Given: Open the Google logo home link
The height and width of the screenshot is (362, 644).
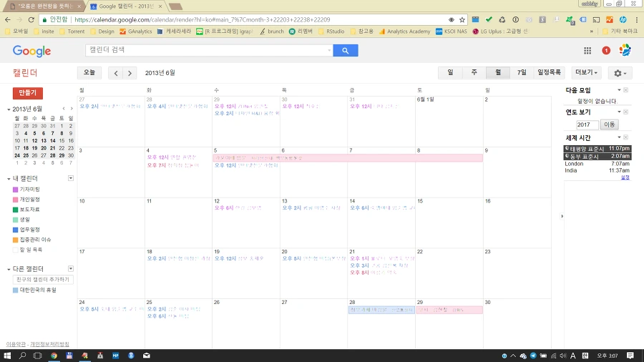Looking at the screenshot, I should tap(31, 51).
